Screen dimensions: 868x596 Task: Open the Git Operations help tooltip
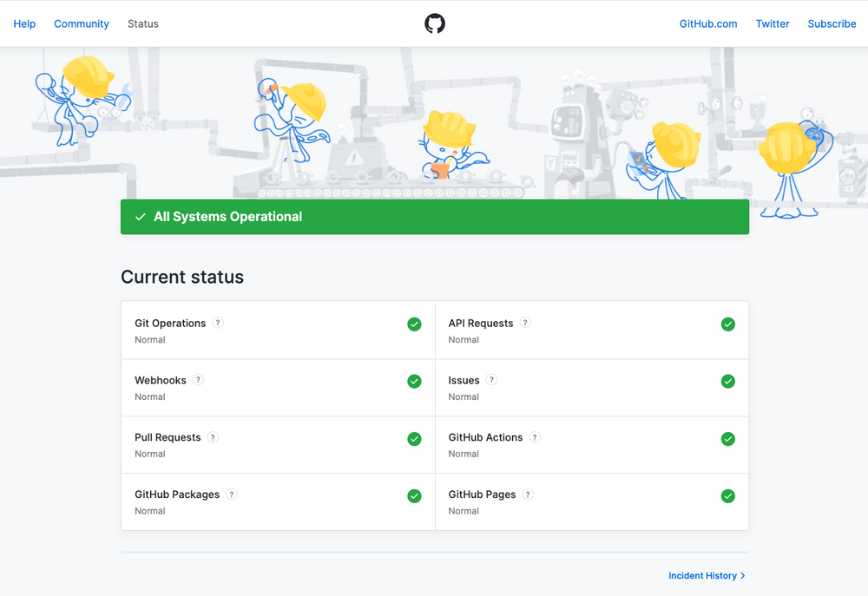click(x=218, y=322)
